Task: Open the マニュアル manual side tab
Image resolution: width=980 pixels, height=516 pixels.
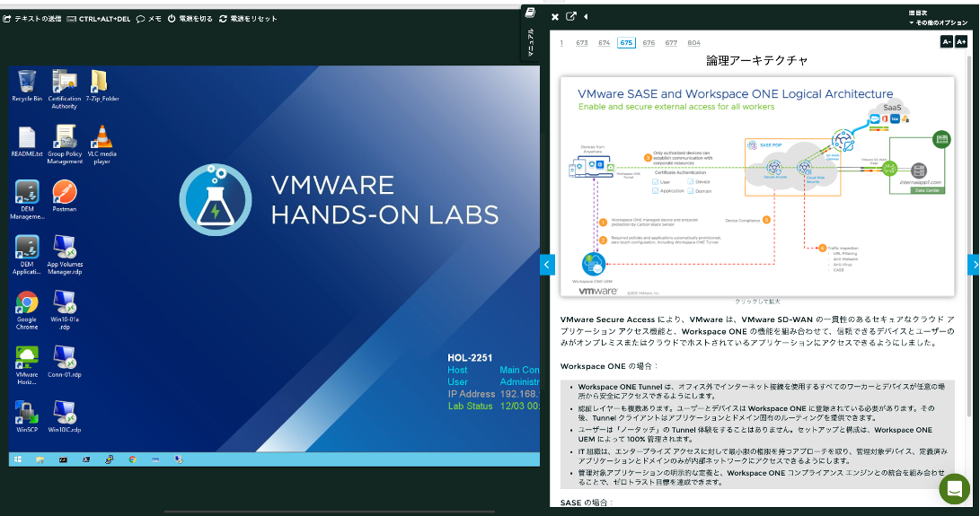Action: [x=530, y=32]
